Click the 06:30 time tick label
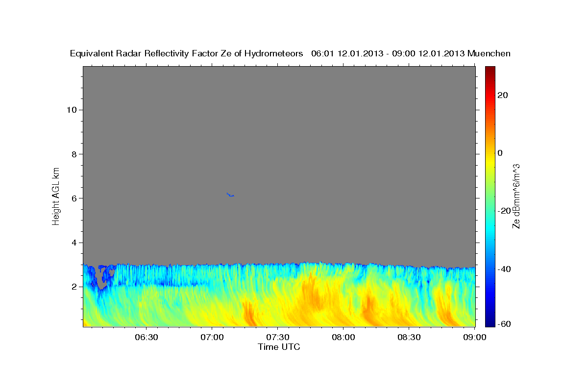 tap(146, 337)
